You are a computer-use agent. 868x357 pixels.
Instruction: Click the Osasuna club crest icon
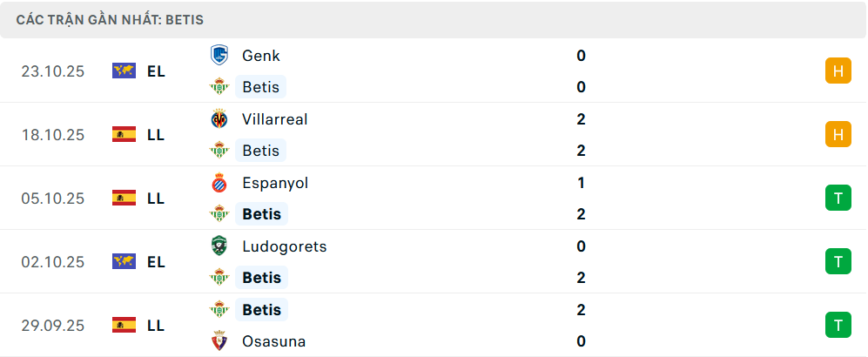219,341
